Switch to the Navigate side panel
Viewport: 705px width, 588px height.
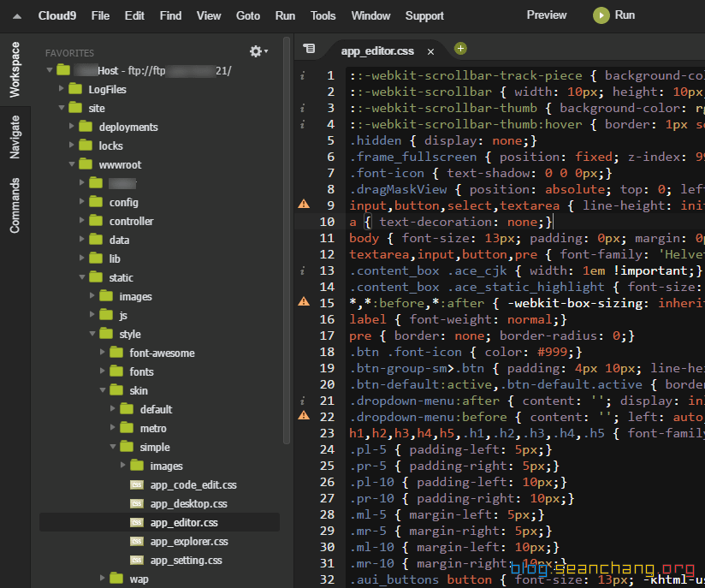click(15, 137)
